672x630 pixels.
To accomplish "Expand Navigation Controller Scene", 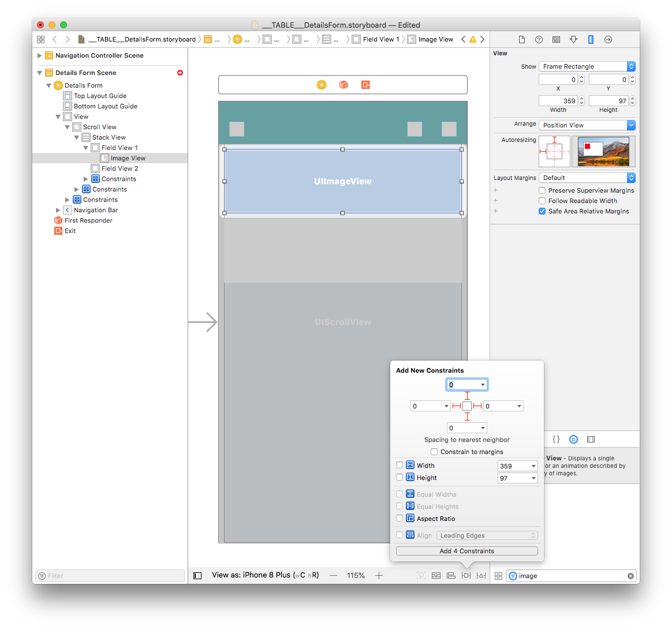I will pos(39,55).
